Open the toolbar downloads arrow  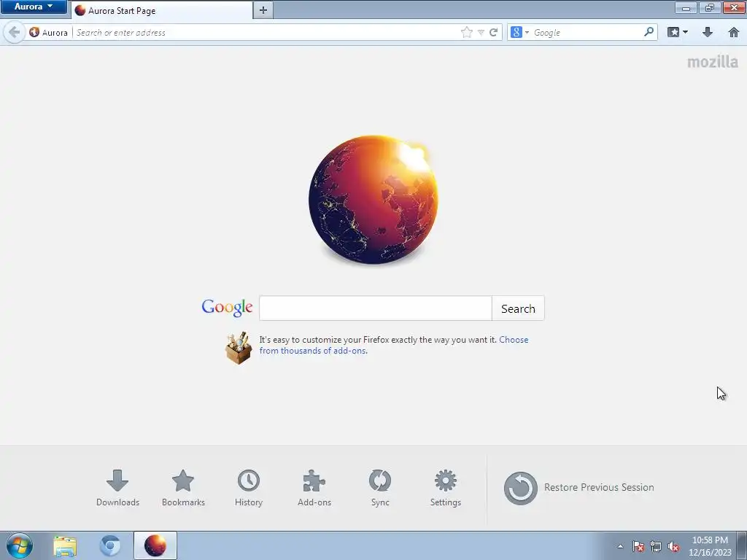tap(708, 32)
